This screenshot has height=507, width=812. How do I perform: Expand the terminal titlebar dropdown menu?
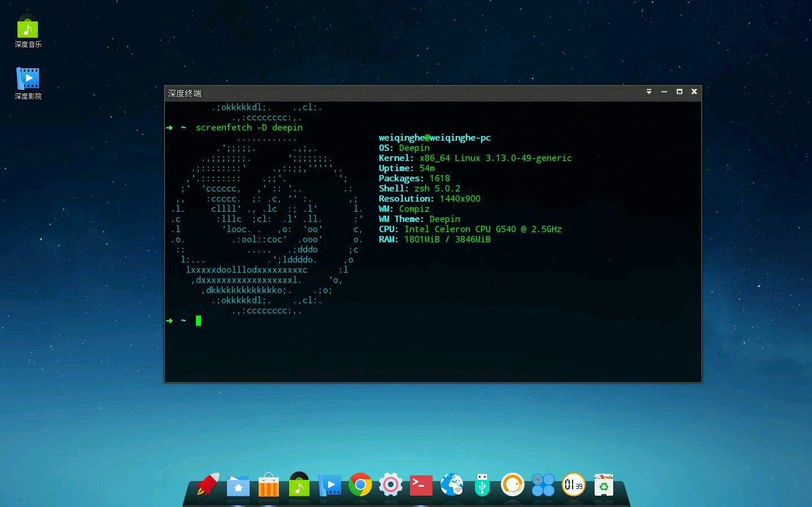649,91
